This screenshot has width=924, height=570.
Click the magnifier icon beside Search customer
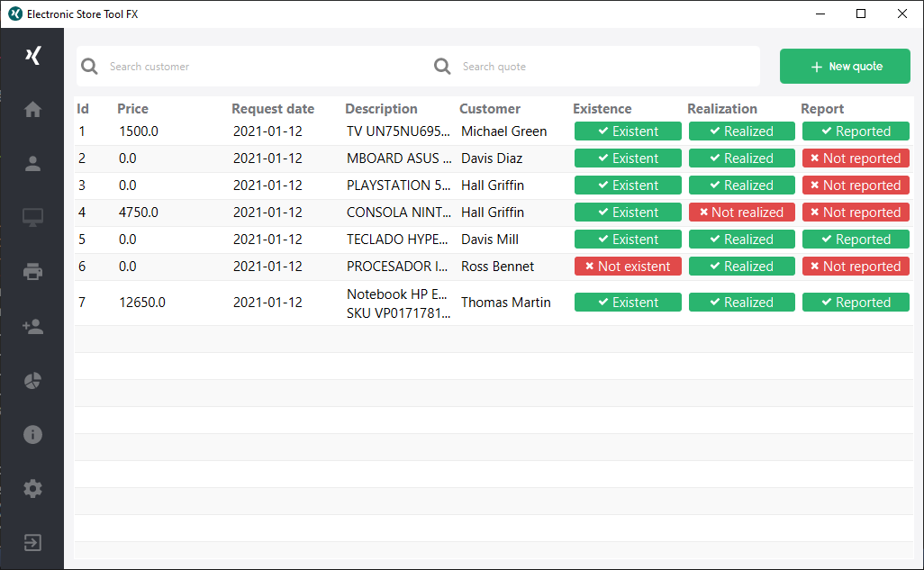[x=89, y=66]
